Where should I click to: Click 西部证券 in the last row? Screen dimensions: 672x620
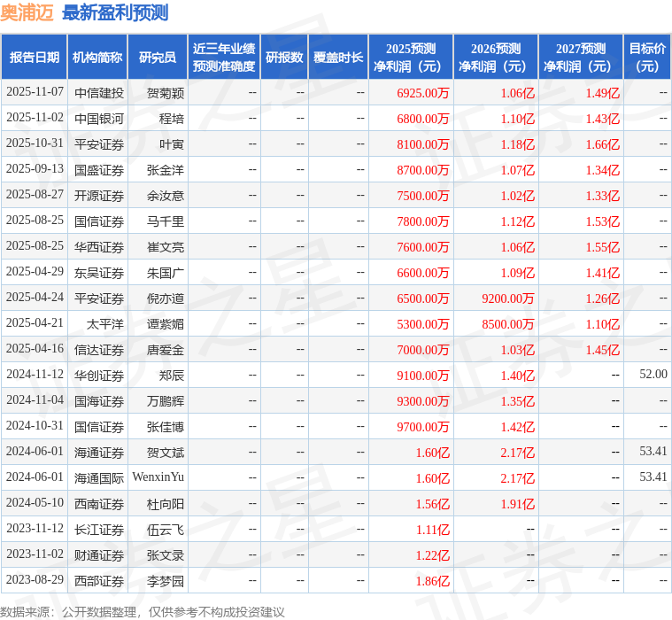[x=99, y=581]
